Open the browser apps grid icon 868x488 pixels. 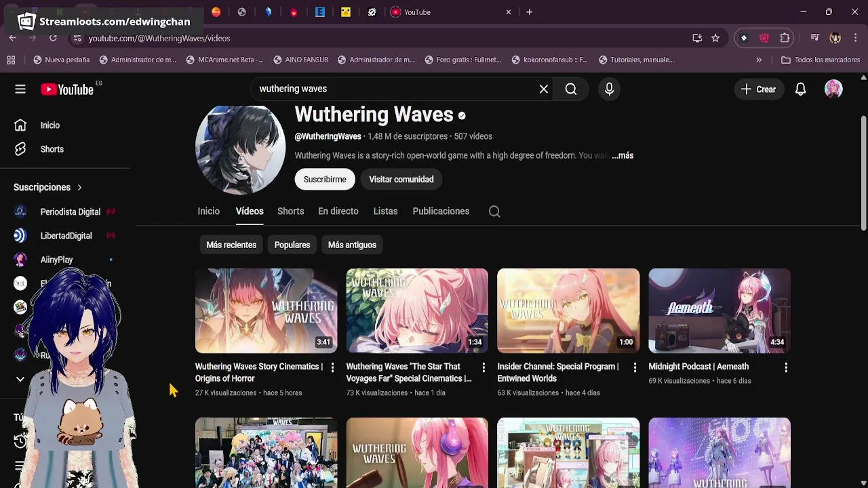point(11,60)
